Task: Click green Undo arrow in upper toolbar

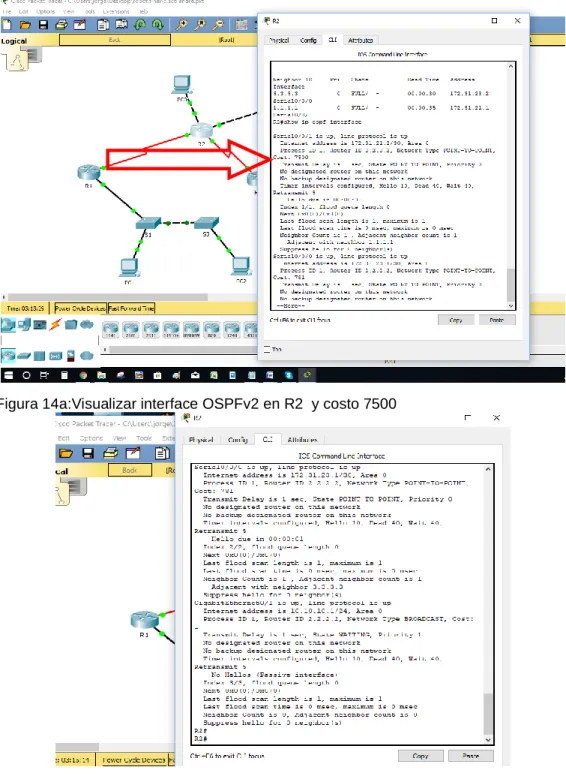Action: [140, 24]
